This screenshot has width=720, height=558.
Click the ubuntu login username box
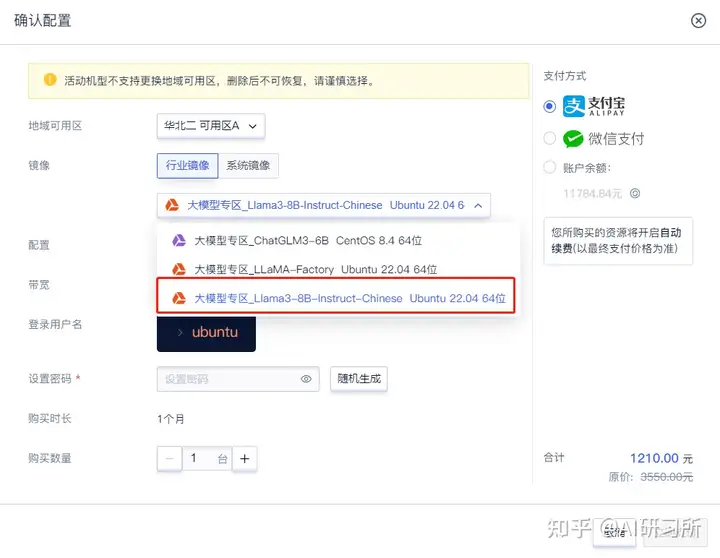[x=206, y=333]
